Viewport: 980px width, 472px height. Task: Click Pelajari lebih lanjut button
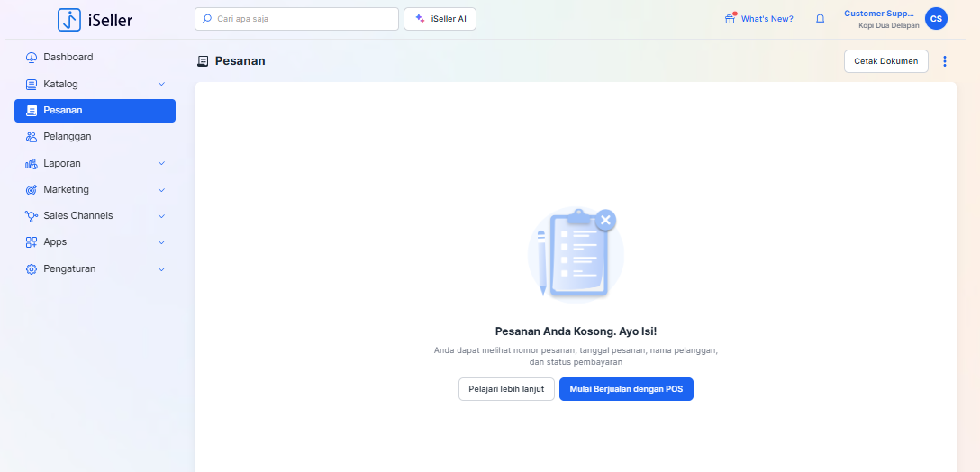pos(506,389)
